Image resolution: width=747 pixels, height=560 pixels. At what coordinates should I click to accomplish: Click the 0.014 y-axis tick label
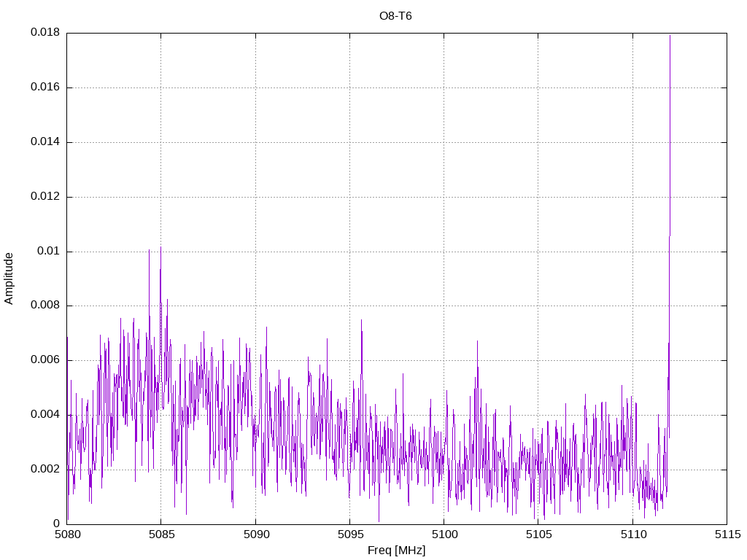point(44,142)
